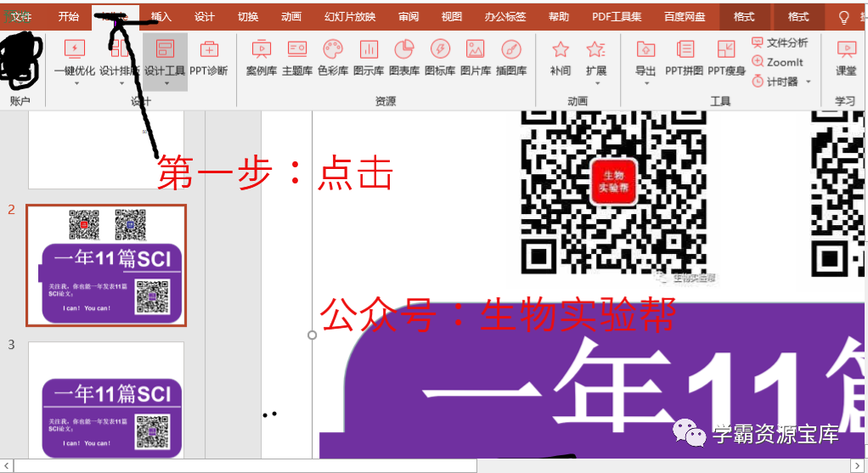This screenshot has width=868, height=473.
Task: Switch to the 插入 tab
Action: (161, 17)
